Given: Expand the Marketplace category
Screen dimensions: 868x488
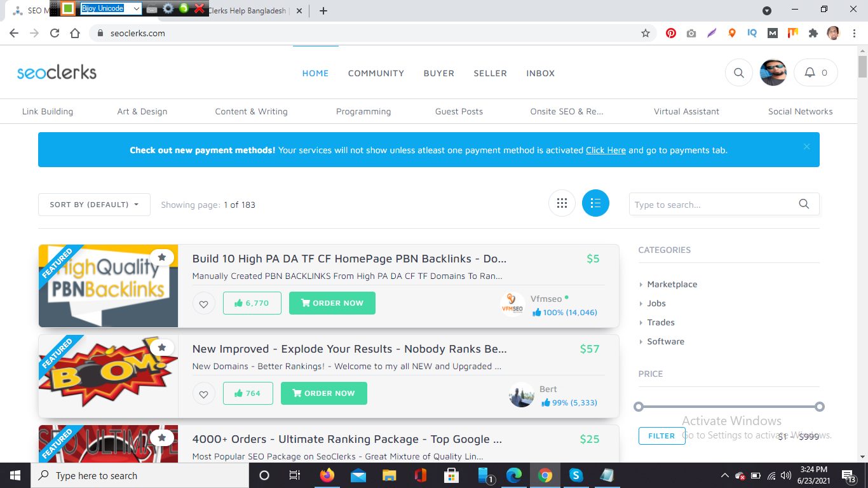Looking at the screenshot, I should click(x=672, y=284).
